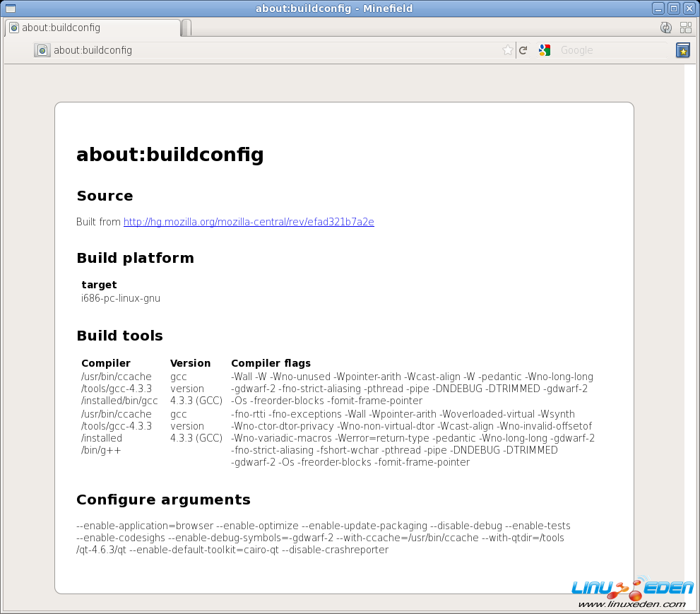Open a new tab with the tab-strip button
This screenshot has height=614, width=700.
tap(186, 28)
